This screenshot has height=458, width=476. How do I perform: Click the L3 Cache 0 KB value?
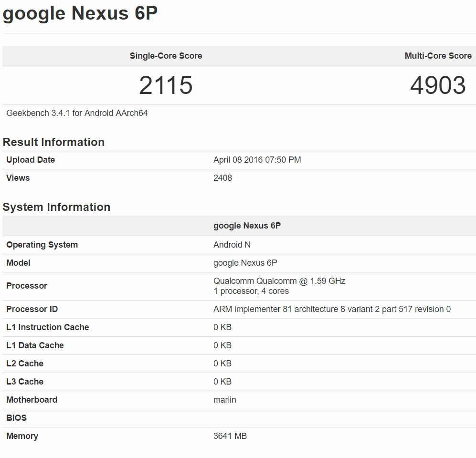[222, 382]
